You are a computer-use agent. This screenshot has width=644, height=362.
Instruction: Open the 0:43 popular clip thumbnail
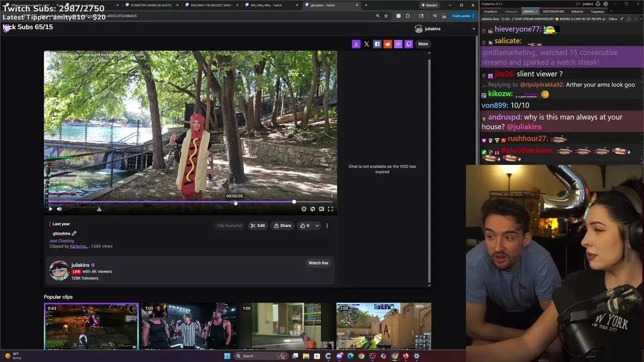91,326
